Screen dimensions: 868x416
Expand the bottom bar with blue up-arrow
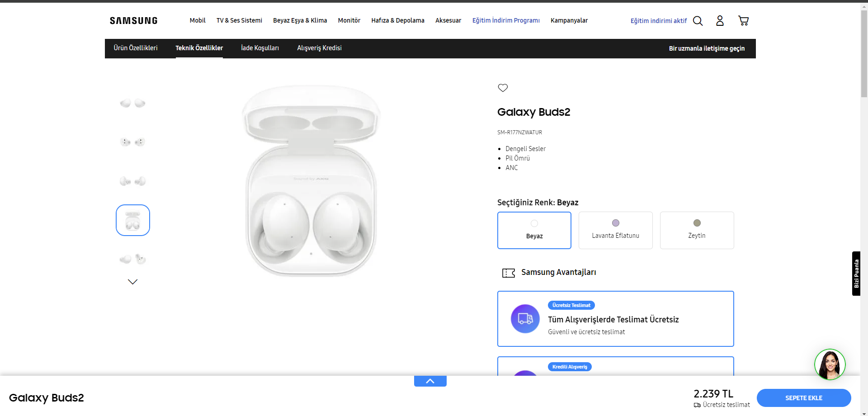coord(430,381)
